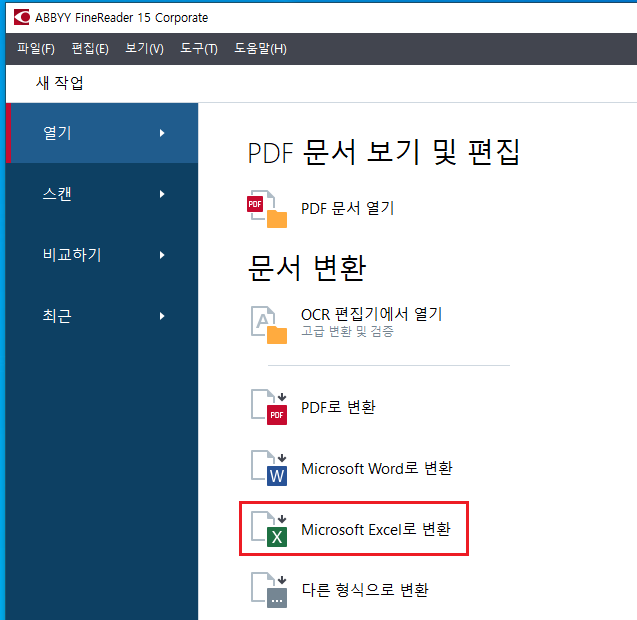This screenshot has width=637, height=620.
Task: Select the 비교하기 sidebar tab
Action: click(x=102, y=255)
